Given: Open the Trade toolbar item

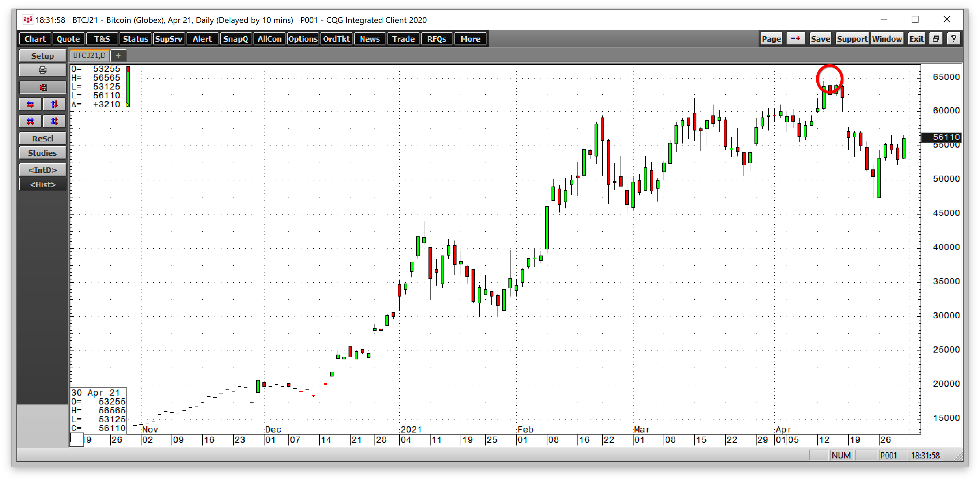Looking at the screenshot, I should point(403,39).
